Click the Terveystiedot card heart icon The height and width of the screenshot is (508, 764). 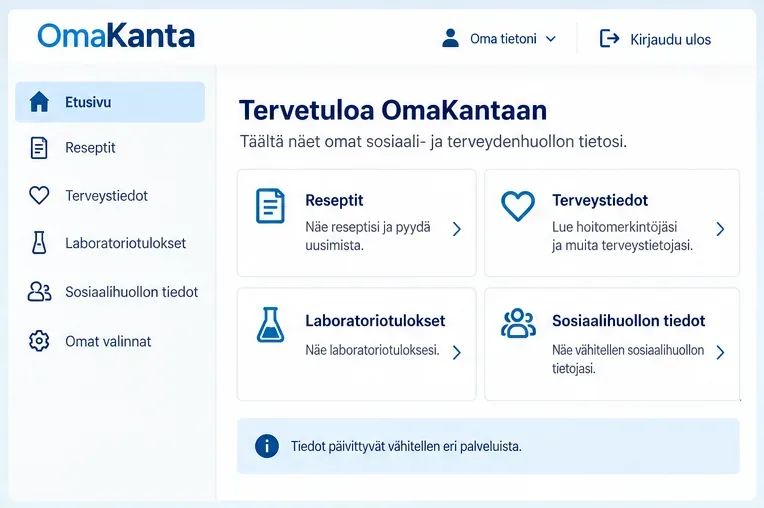[x=518, y=206]
